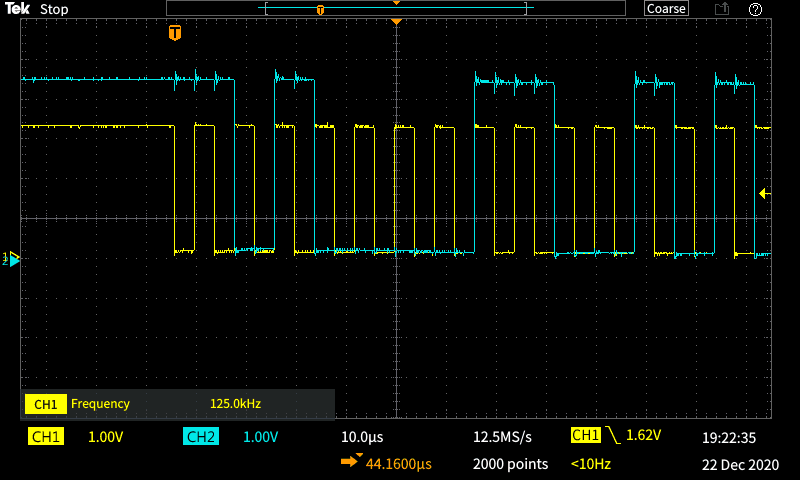Open the CH1 1.00V vertical scale setting
This screenshot has width=800, height=480.
tap(106, 437)
